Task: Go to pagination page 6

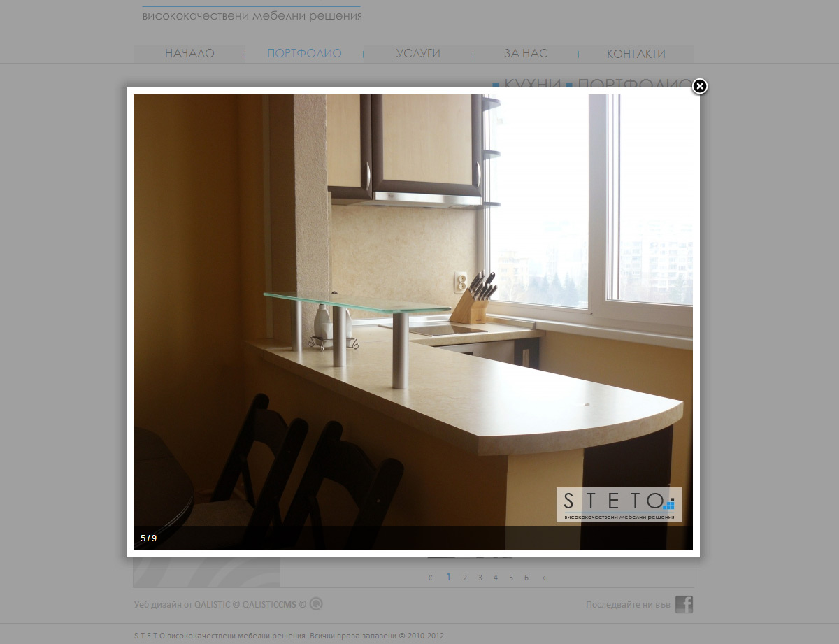Action: [526, 578]
